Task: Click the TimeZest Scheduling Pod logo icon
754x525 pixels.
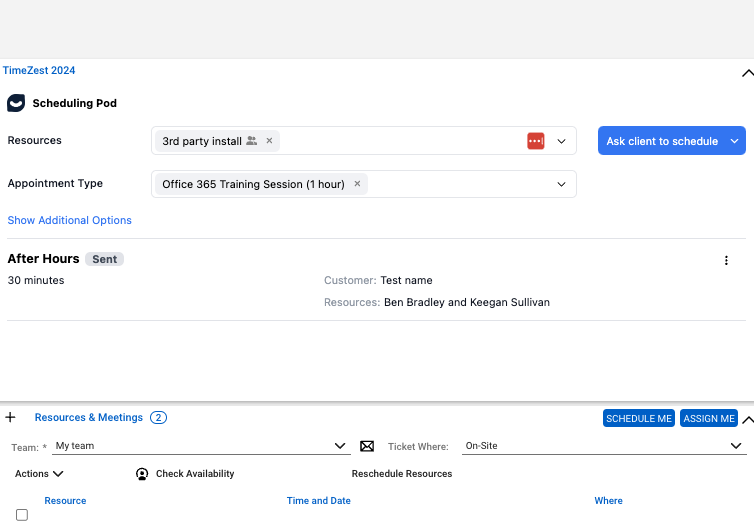Action: pos(16,103)
